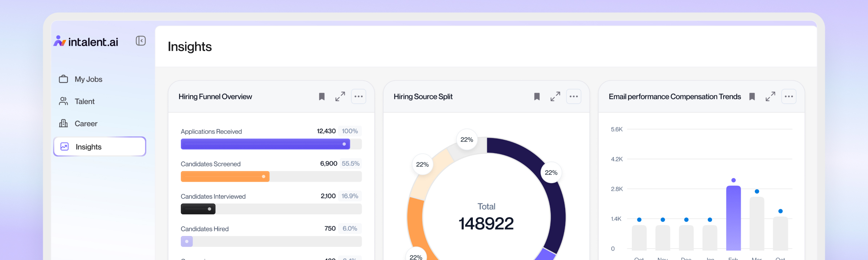Click the Candidates Interviewed label
868x260 pixels.
(x=213, y=196)
